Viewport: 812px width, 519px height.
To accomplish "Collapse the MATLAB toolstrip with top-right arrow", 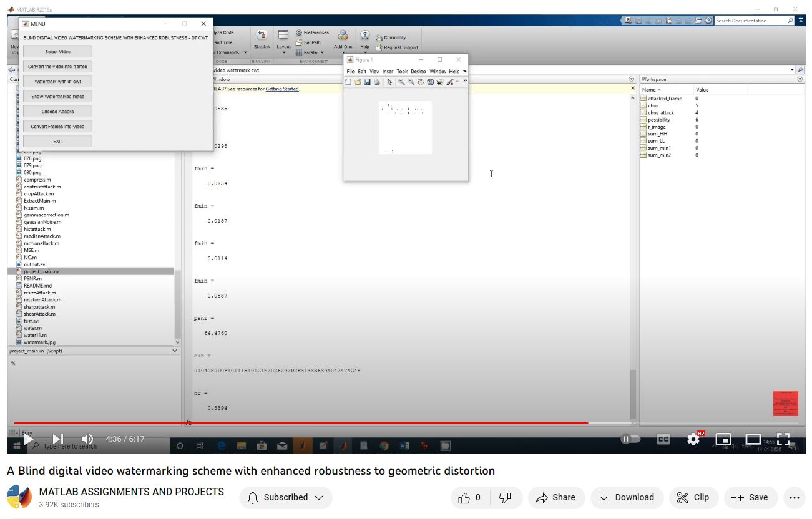I will coord(801,21).
